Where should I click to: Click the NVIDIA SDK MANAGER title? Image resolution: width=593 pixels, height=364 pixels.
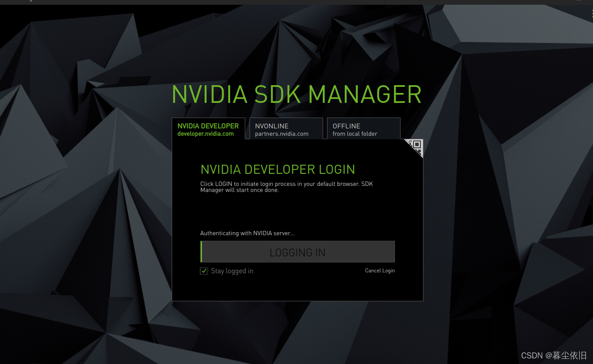click(x=297, y=94)
